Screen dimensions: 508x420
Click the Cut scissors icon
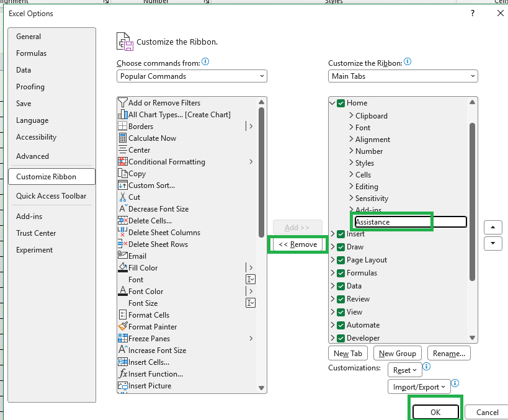122,197
